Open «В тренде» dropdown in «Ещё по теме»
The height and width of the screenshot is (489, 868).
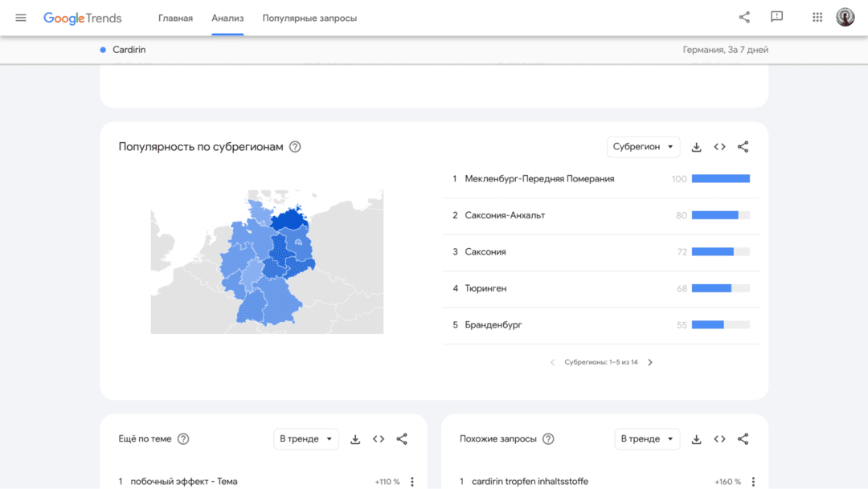pos(307,439)
